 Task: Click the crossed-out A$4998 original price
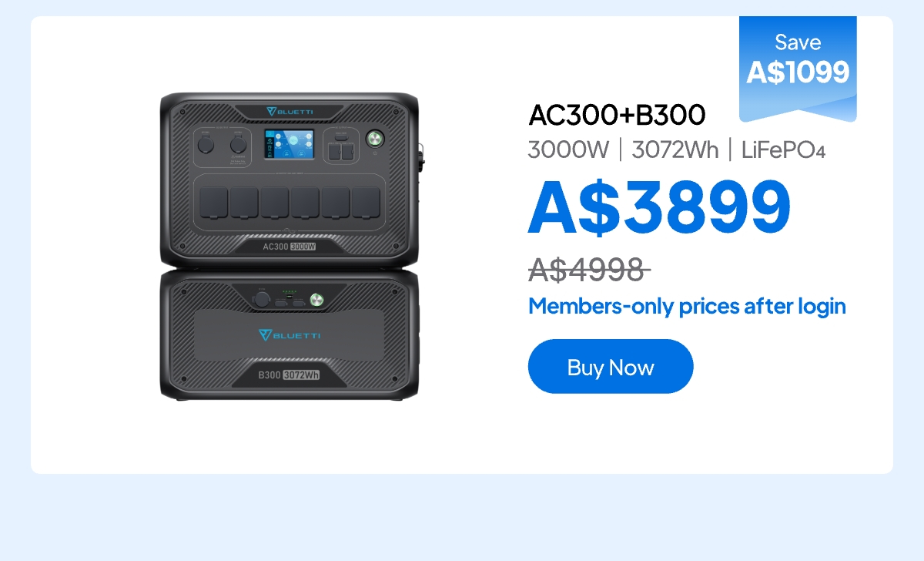coord(590,269)
